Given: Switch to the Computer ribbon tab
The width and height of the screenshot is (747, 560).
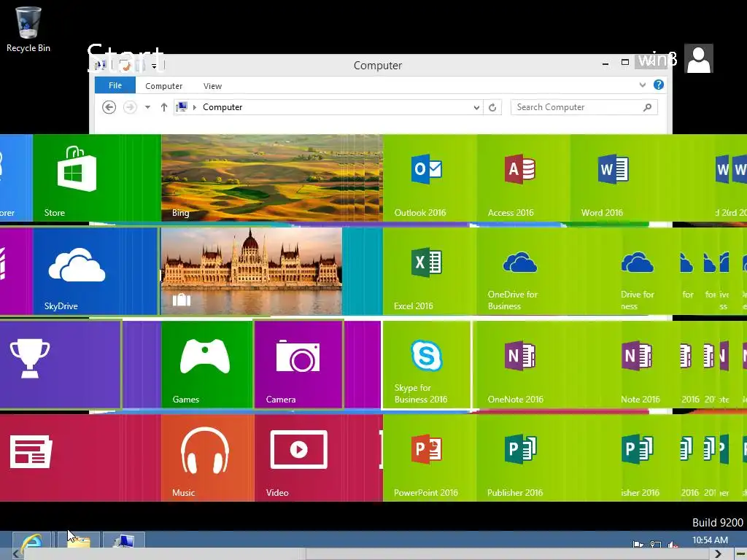Looking at the screenshot, I should point(164,86).
